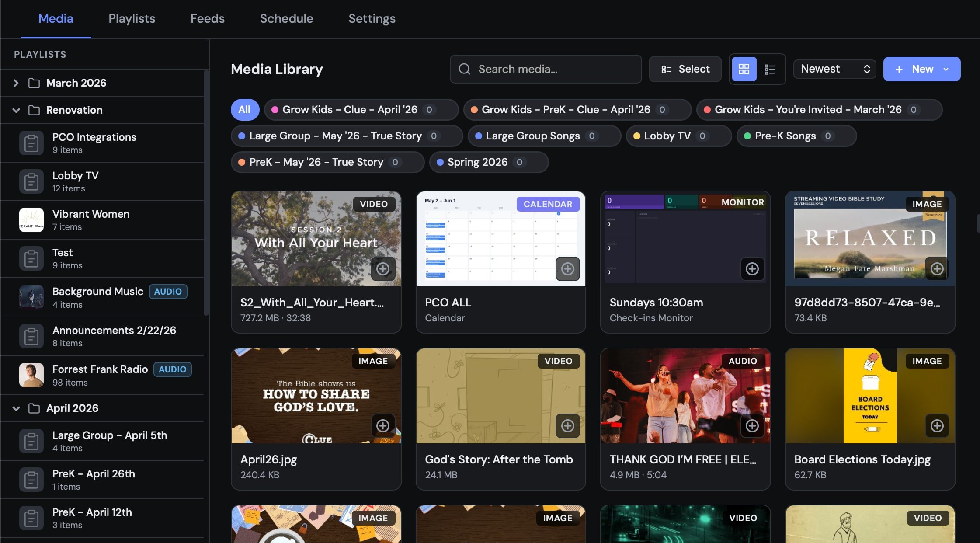The image size is (980, 543).
Task: Open the Feeds tab
Action: (x=207, y=18)
